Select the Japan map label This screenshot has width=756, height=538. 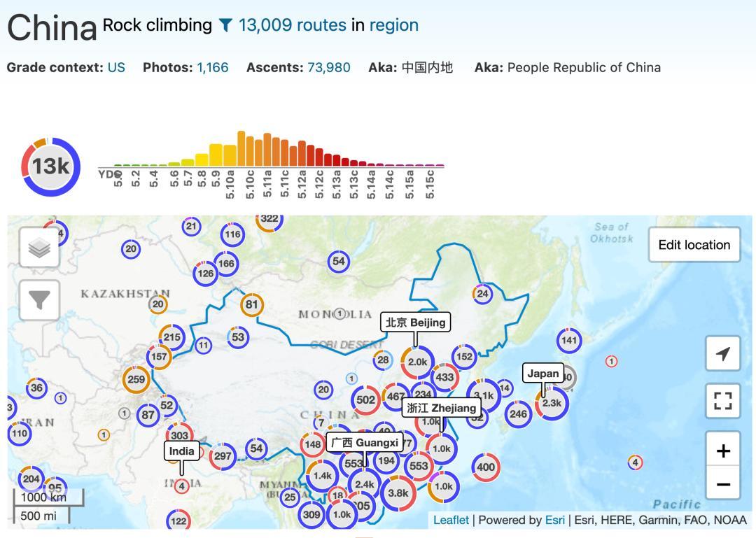coord(543,373)
